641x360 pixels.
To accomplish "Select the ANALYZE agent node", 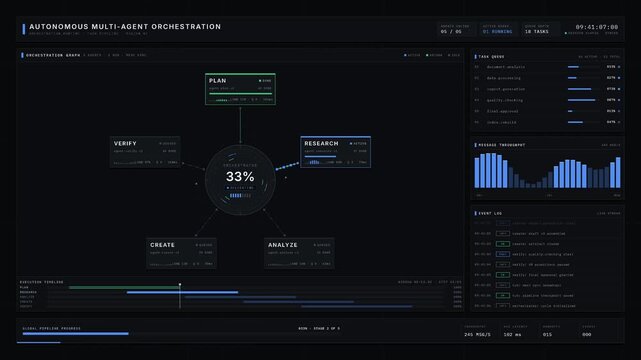I will pos(299,253).
